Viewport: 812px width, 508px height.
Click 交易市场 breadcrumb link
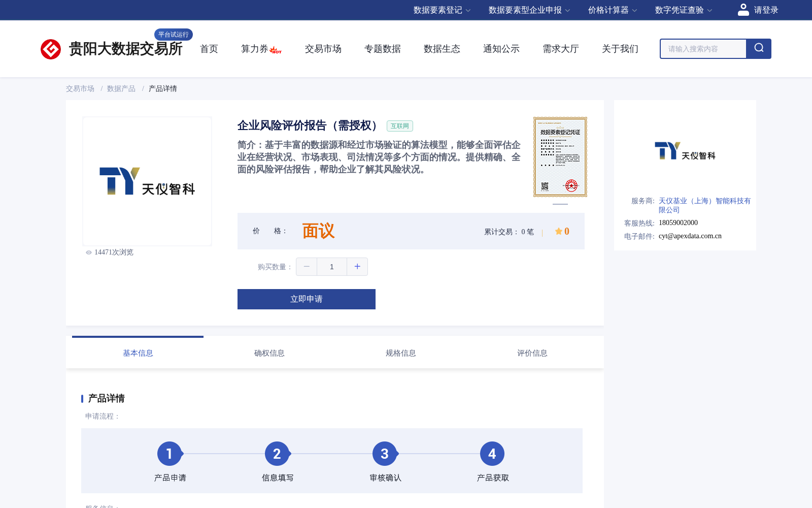pos(80,88)
